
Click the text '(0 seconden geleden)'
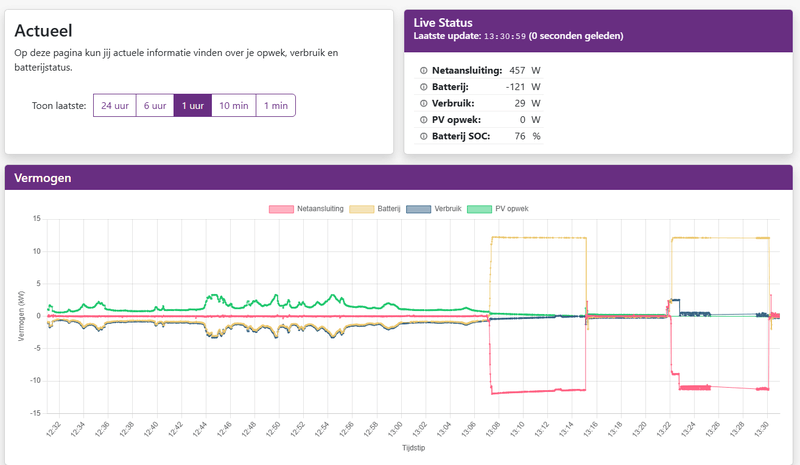576,36
